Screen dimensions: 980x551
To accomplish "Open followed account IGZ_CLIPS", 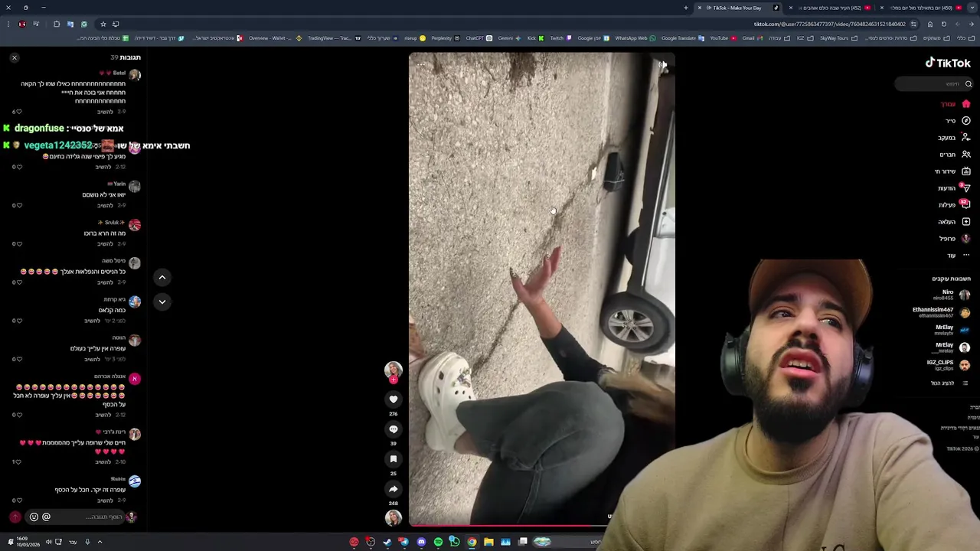I will tap(948, 365).
